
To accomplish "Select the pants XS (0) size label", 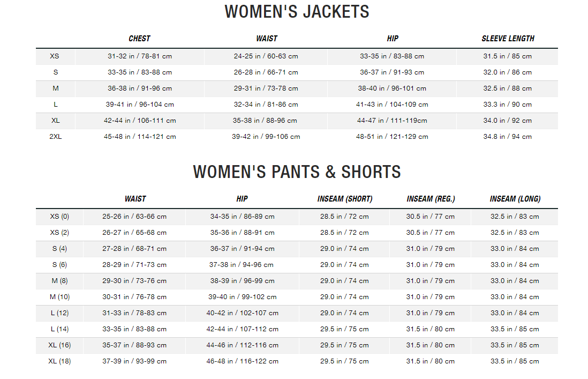I will click(59, 217).
